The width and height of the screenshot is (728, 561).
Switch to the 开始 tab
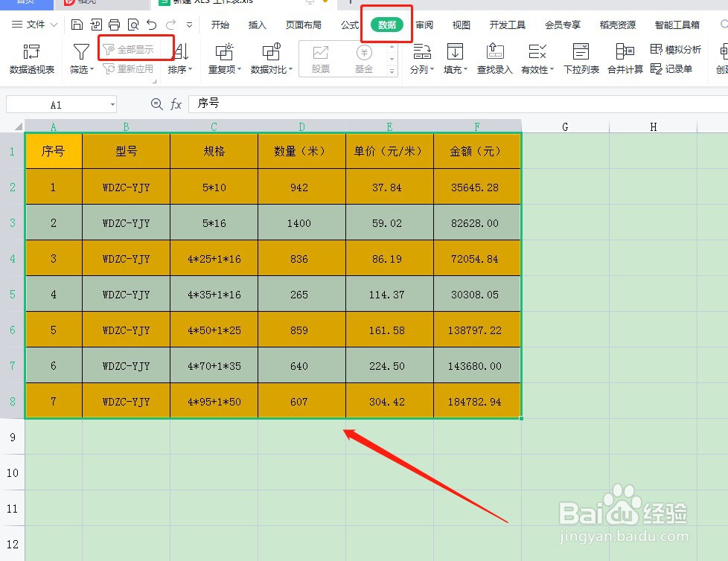(x=220, y=25)
